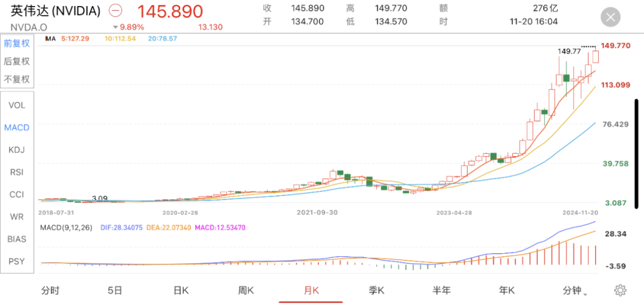Viewport: 644px width, 308px height.
Task: Select 前复权 price adjustment mode
Action: tap(17, 43)
